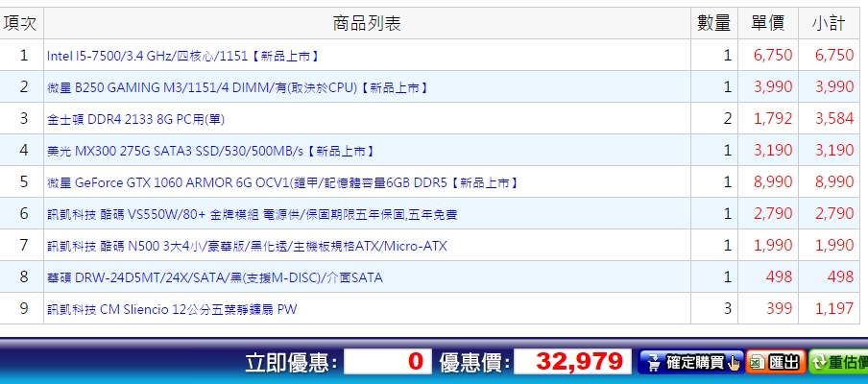The width and height of the screenshot is (868, 384).
Task: Open the Intel I5-7500 product link
Action: point(182,56)
